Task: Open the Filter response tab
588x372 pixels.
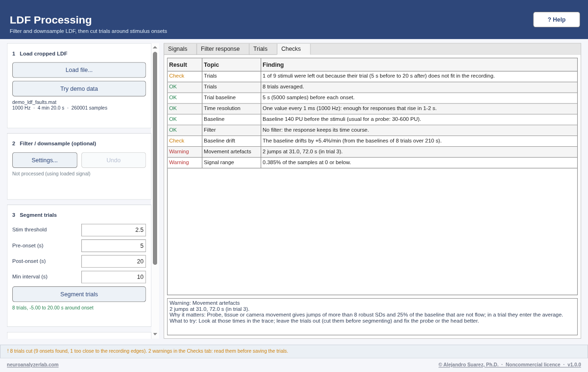Action: [x=223, y=49]
